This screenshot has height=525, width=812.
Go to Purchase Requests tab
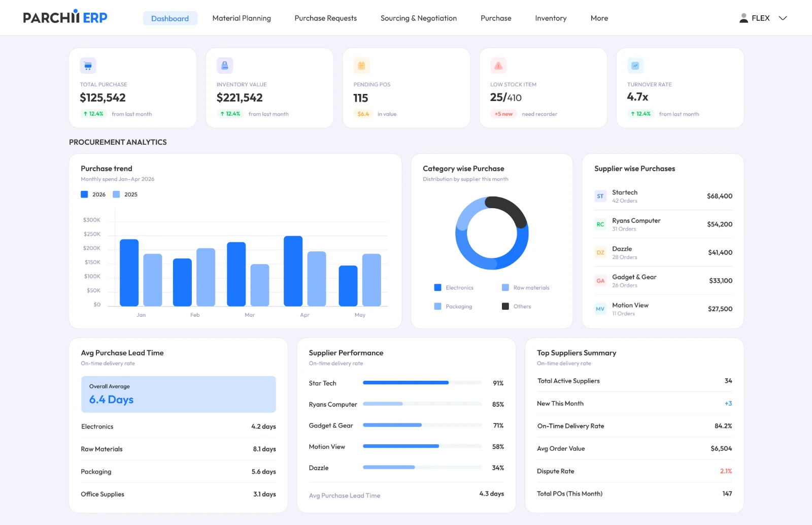(x=326, y=18)
